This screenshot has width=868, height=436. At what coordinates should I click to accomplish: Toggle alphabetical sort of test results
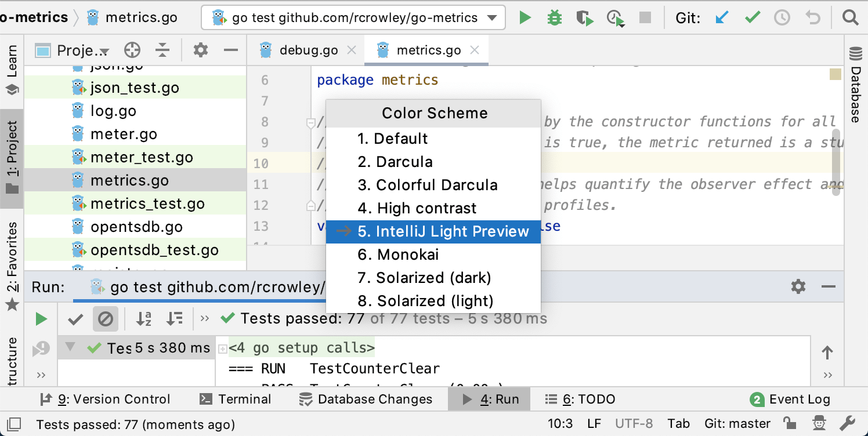tap(143, 318)
